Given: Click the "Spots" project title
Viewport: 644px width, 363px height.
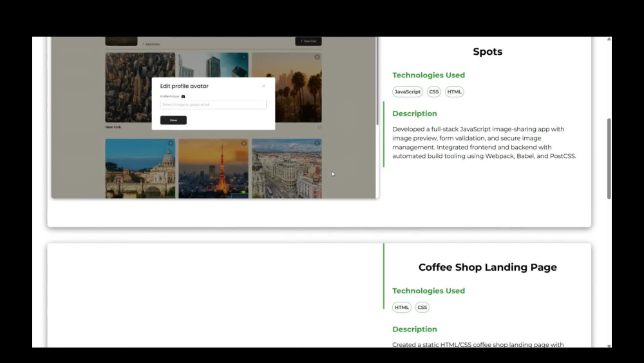Looking at the screenshot, I should [x=488, y=52].
